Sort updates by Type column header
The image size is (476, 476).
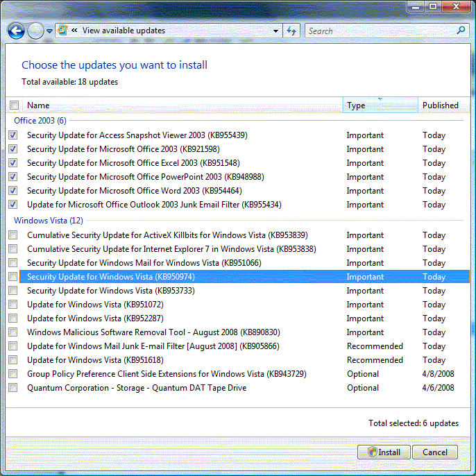click(x=380, y=105)
